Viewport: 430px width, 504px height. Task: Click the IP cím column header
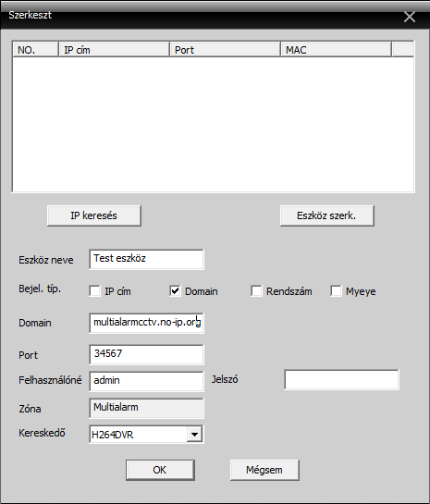coord(115,50)
